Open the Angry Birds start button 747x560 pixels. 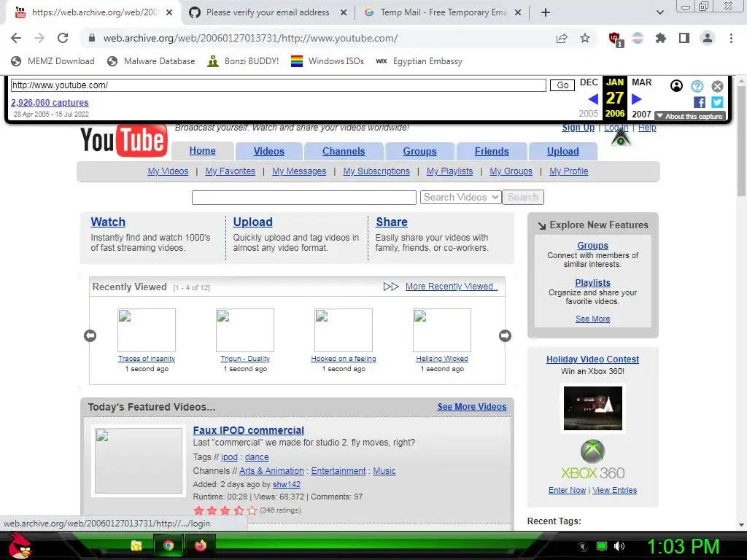20,545
